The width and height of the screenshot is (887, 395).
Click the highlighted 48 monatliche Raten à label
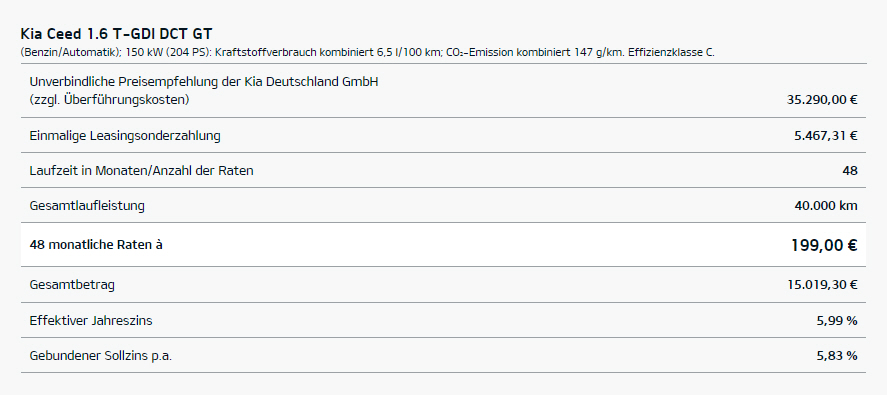pyautogui.click(x=96, y=245)
